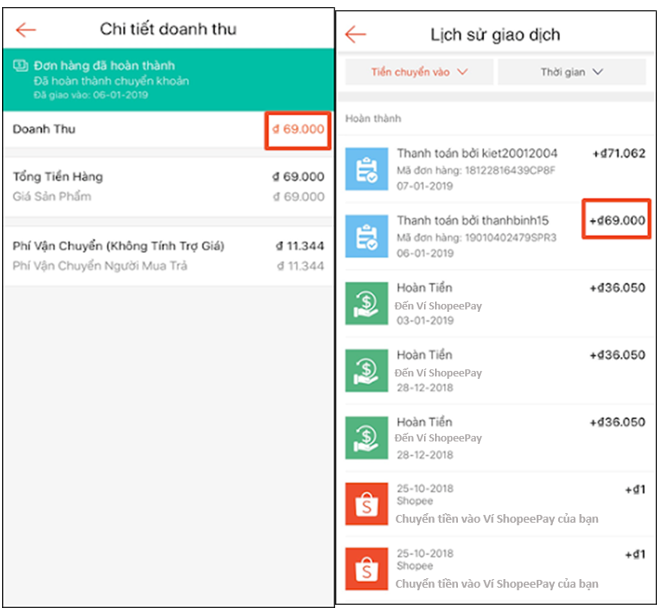
Task: Open the Tiền chuyển vào filter dropdown
Action: 418,72
